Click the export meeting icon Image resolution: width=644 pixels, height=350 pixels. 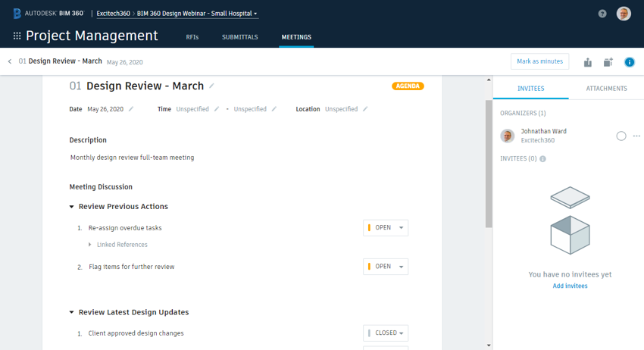(588, 62)
